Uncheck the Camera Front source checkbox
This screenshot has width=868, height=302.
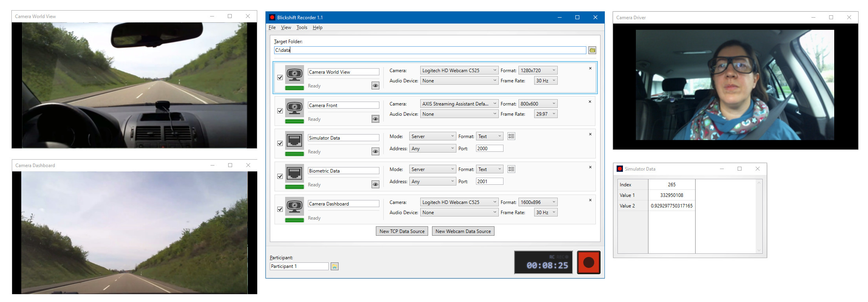[280, 111]
